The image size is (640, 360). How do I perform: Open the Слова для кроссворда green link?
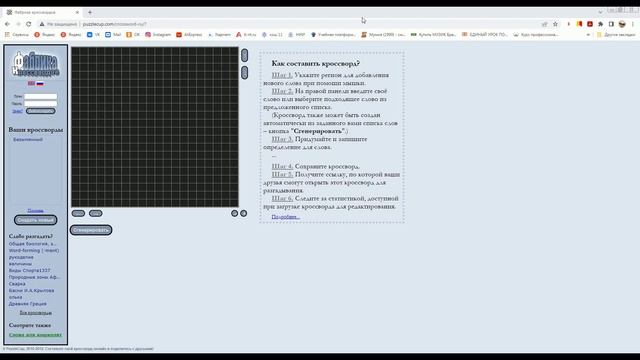[35, 335]
